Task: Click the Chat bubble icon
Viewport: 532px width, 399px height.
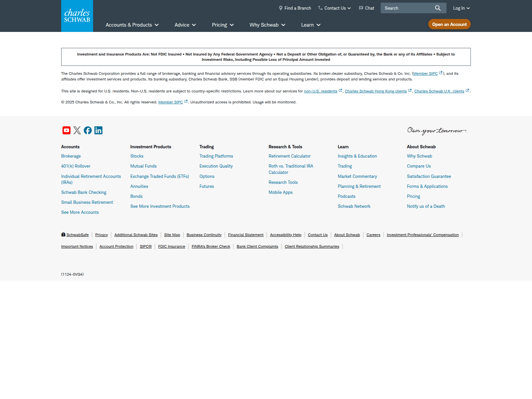Action: point(361,8)
